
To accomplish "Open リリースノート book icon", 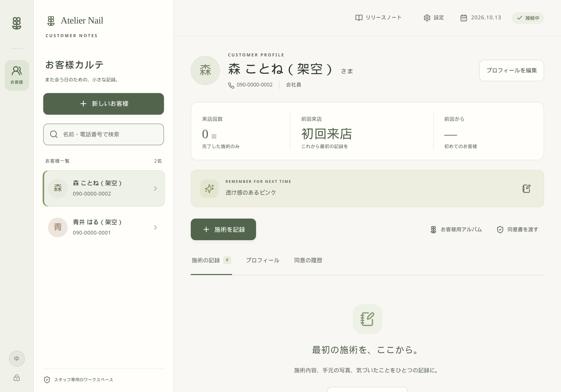I will coord(359,18).
